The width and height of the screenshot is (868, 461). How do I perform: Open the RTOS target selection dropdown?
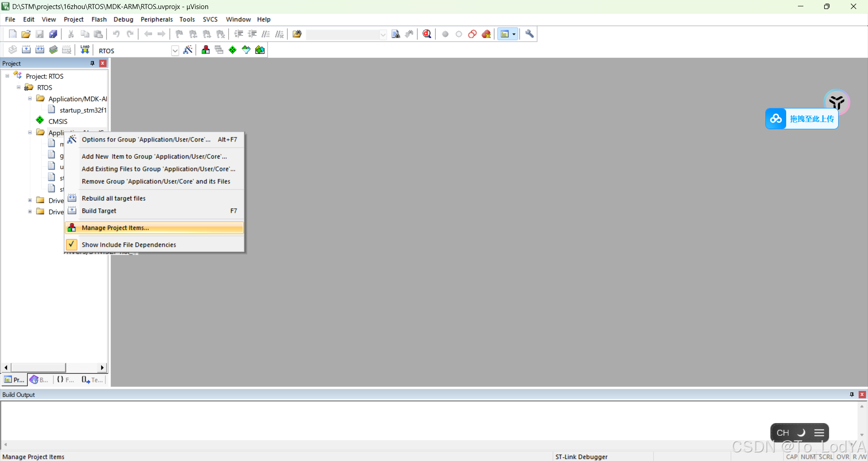click(175, 51)
